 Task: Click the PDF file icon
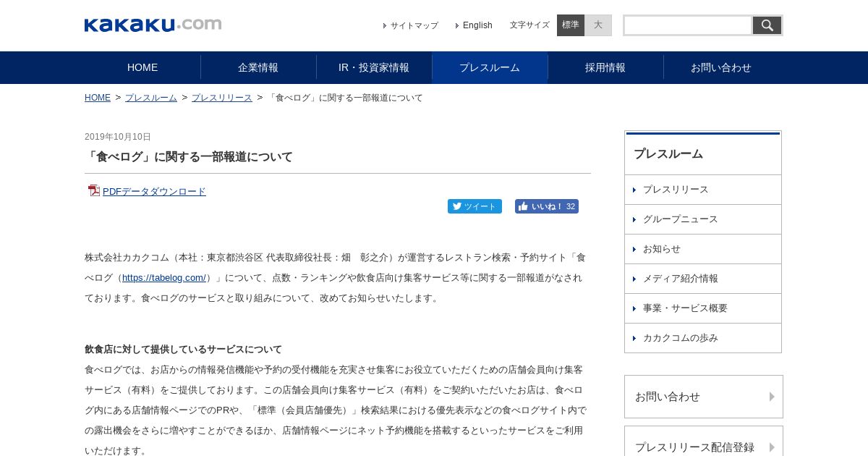(94, 190)
